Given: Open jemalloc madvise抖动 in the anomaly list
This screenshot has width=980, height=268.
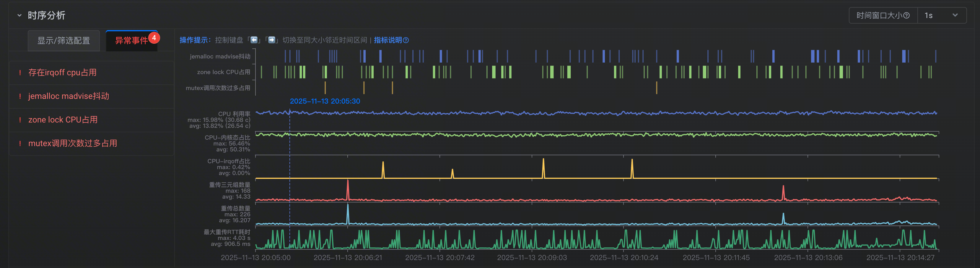Looking at the screenshot, I should (x=91, y=96).
